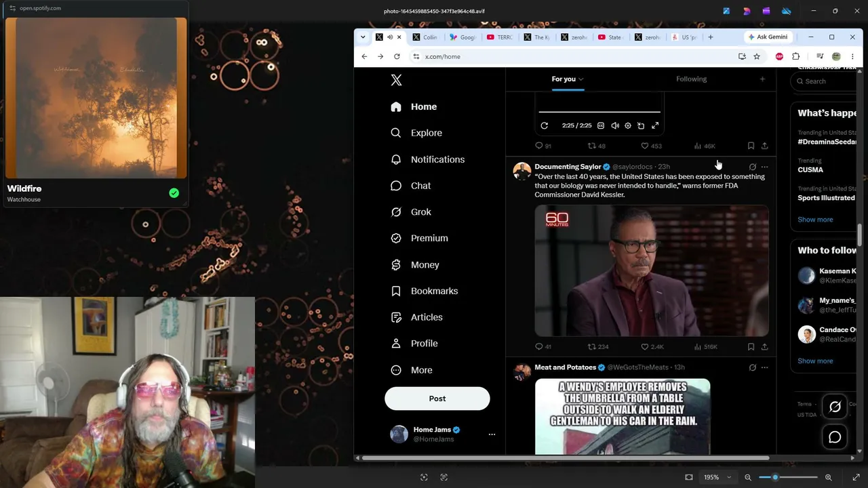
Task: Show more accounts to follow
Action: [x=815, y=361]
